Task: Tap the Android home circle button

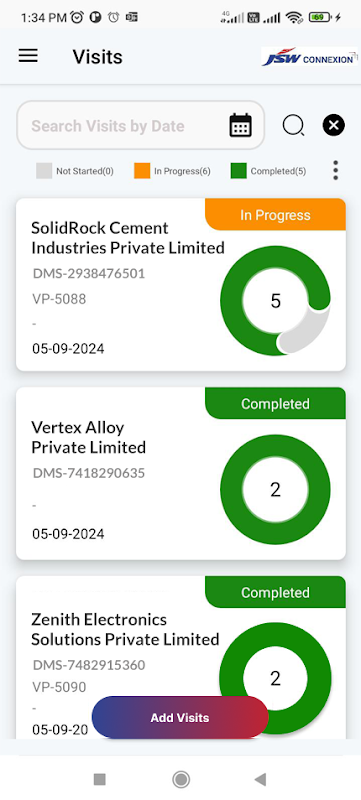Action: (x=180, y=779)
